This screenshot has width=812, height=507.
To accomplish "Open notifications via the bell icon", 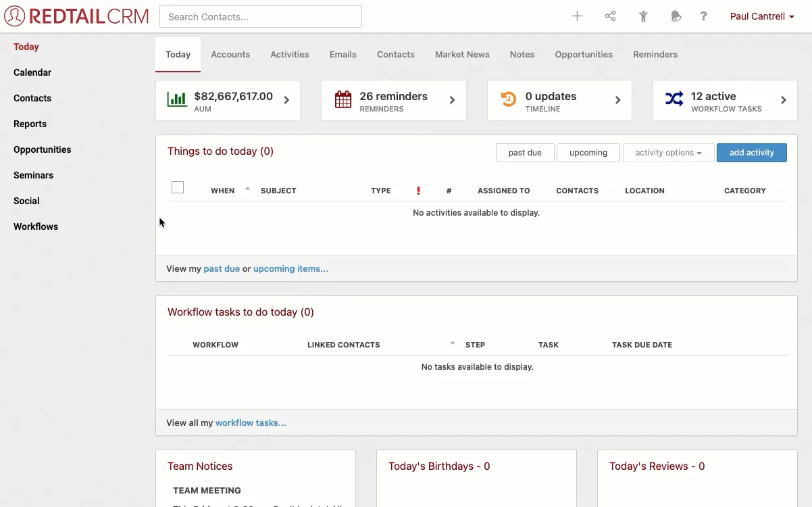I will pos(676,16).
